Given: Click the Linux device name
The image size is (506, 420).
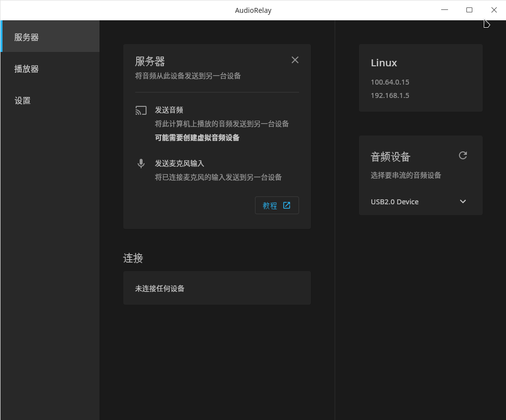Looking at the screenshot, I should click(384, 63).
